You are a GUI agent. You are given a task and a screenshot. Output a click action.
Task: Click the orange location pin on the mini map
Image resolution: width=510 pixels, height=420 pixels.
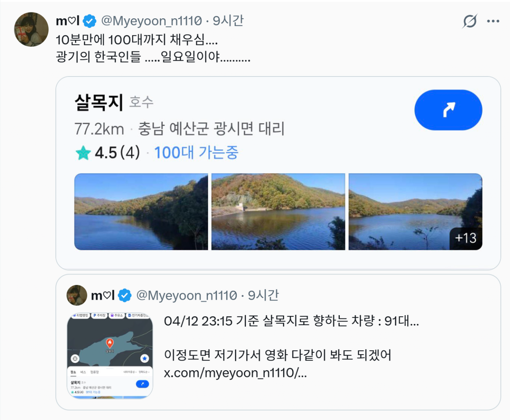coord(110,343)
